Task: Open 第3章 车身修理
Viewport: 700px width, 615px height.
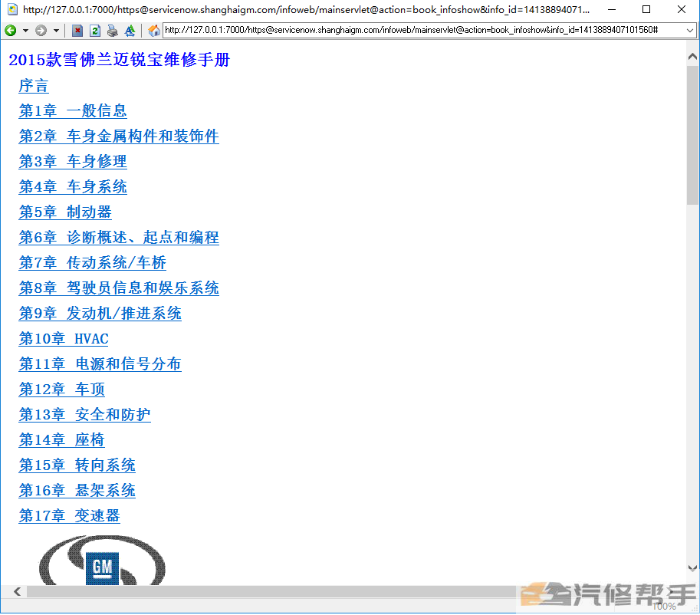Action: 73,162
